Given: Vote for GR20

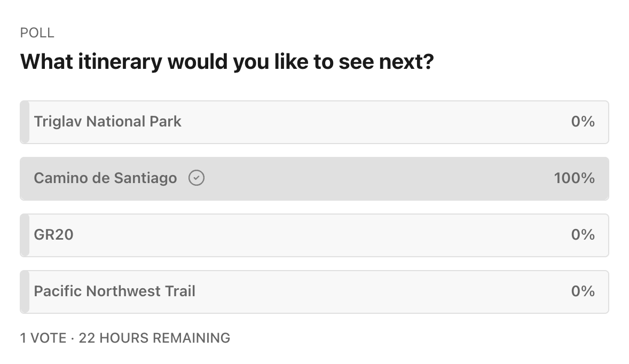Looking at the screenshot, I should pyautogui.click(x=314, y=235).
